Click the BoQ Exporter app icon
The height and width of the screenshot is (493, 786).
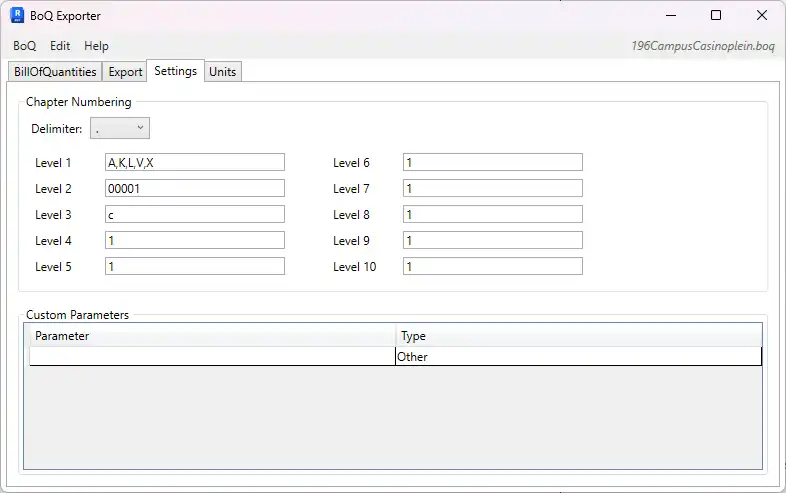pos(17,16)
